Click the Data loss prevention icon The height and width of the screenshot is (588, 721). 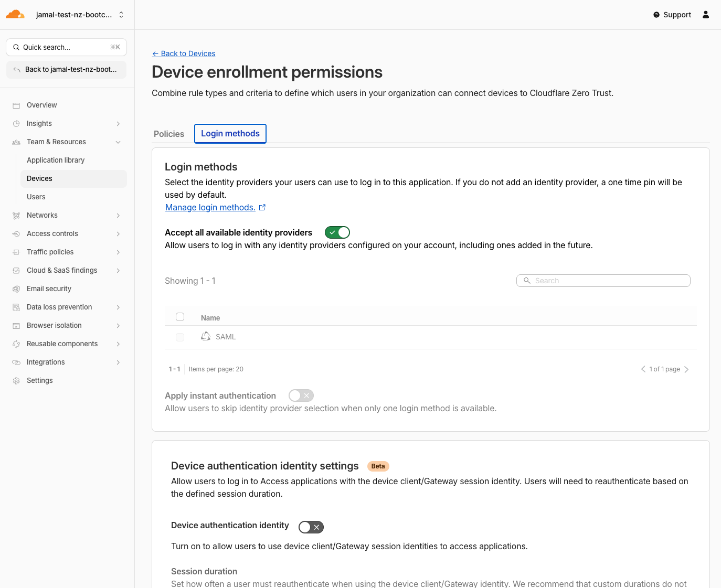16,307
